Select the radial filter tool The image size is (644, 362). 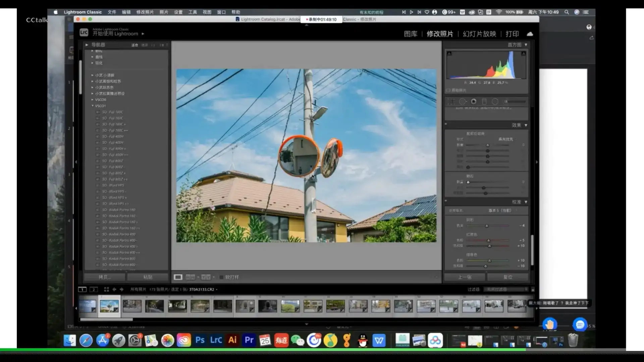tap(495, 101)
